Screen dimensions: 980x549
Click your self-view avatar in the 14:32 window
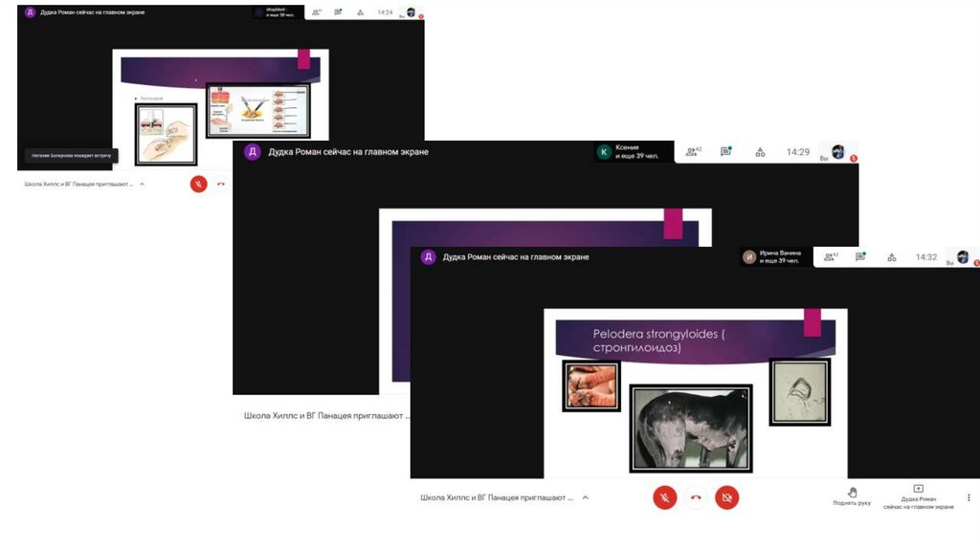(x=963, y=256)
